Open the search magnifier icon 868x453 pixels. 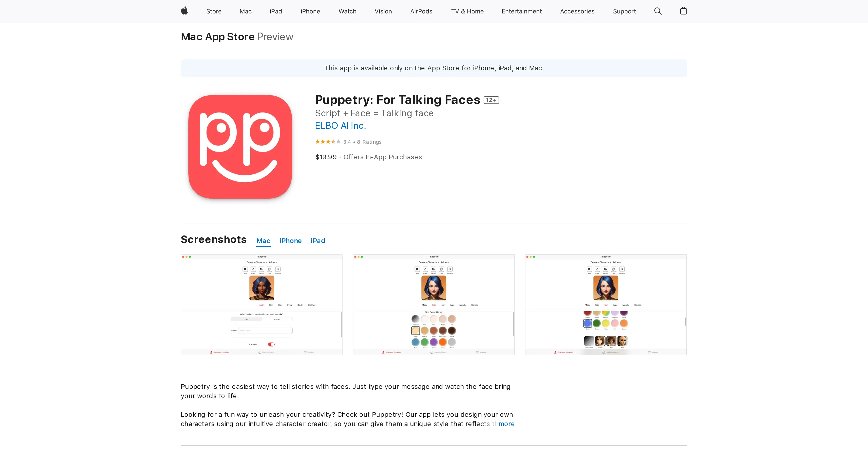click(x=658, y=11)
